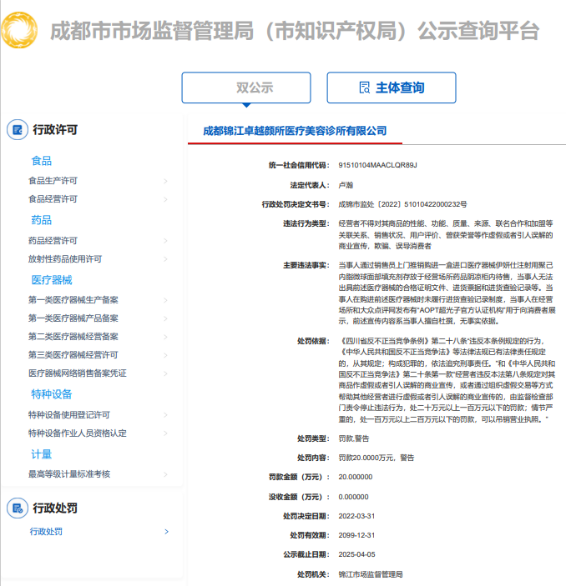Click the golden sun logo icon
Screen dimensions: 566x586
point(19,30)
